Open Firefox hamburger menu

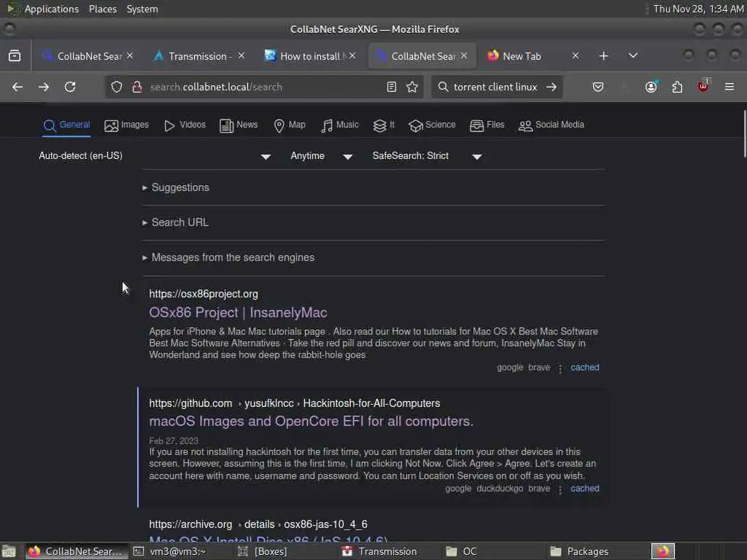pos(729,87)
